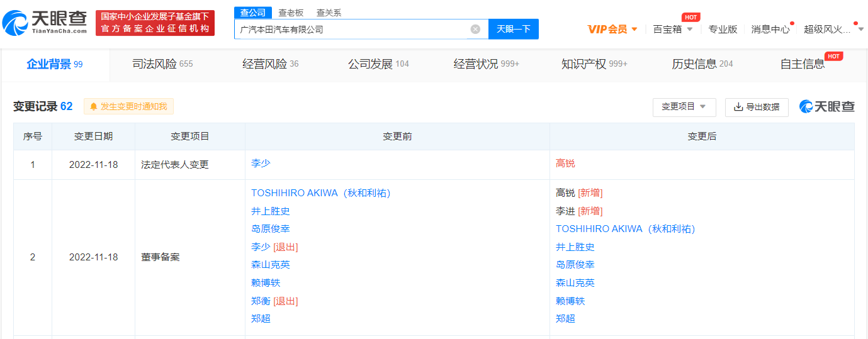The width and height of the screenshot is (868, 339).
Task: Open the 变更项目 filter dropdown
Action: [x=684, y=107]
